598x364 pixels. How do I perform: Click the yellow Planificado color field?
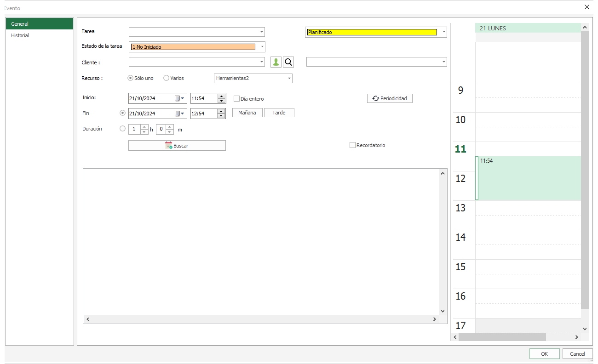(372, 32)
